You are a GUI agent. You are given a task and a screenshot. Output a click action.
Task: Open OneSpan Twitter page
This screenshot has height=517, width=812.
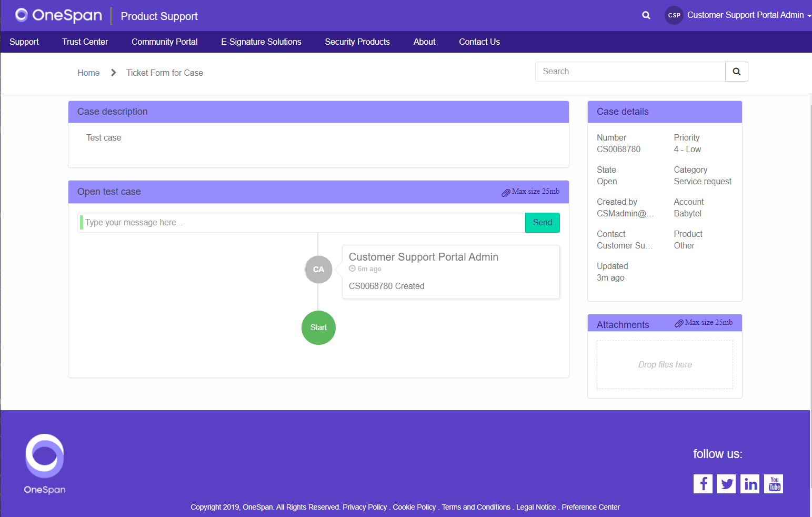(x=726, y=483)
